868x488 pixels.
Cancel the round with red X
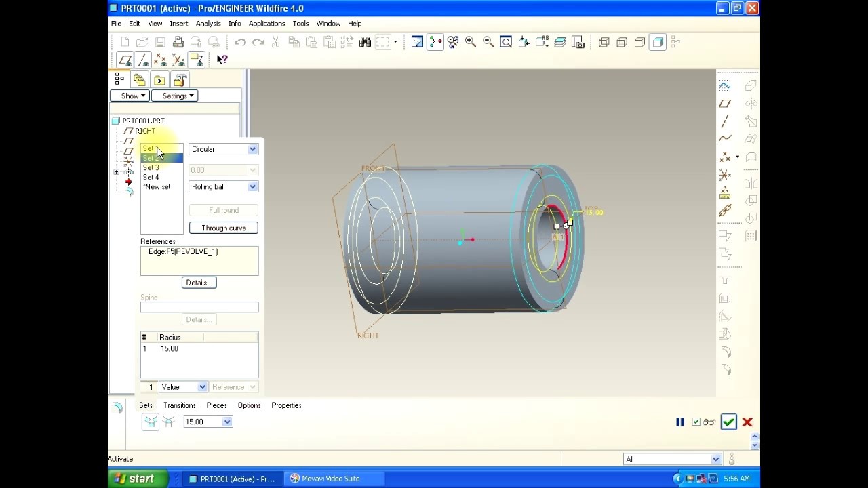coord(747,422)
